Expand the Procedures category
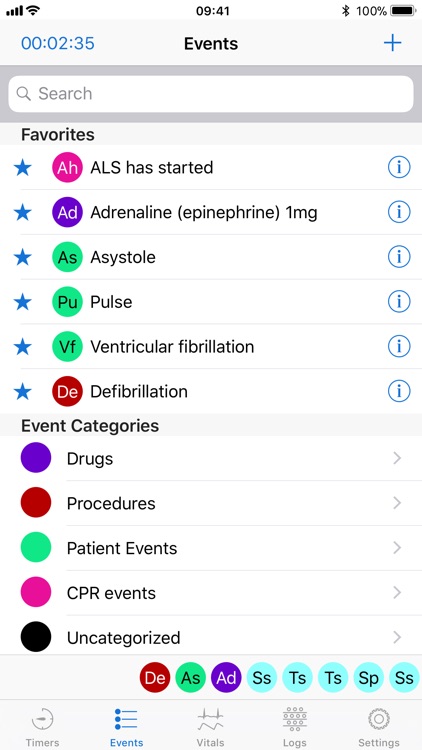 pyautogui.click(x=211, y=503)
